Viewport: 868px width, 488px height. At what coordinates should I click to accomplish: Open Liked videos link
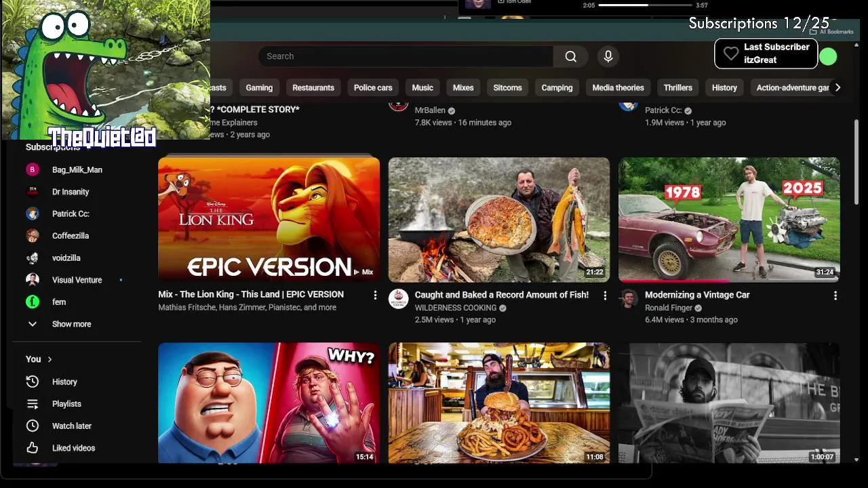pos(73,448)
